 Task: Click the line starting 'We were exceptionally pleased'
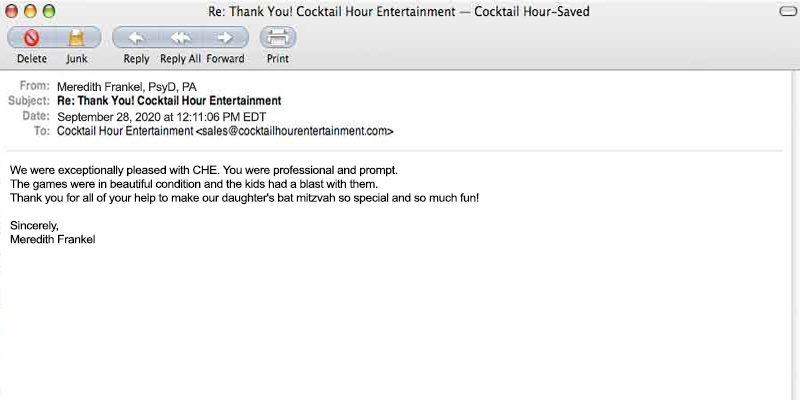[x=204, y=170]
